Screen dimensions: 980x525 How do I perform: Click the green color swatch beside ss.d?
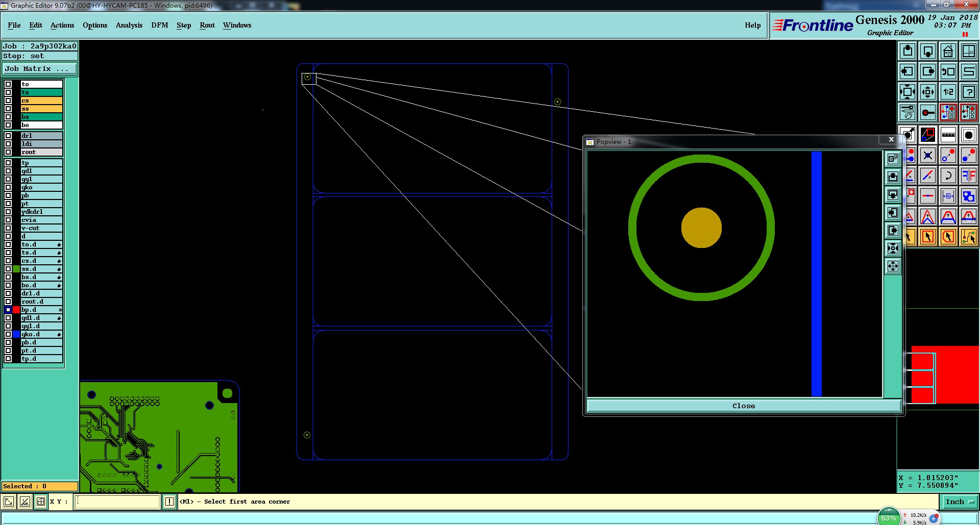coord(16,269)
